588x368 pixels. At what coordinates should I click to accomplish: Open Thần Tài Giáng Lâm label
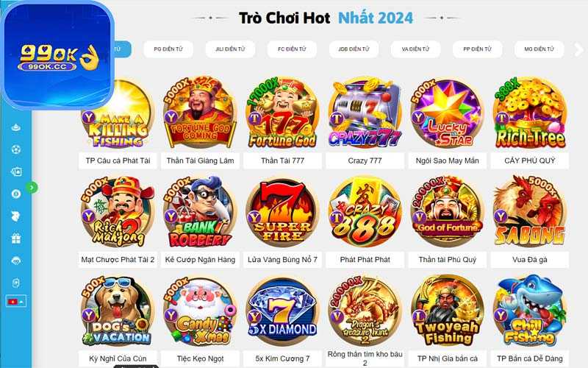click(x=200, y=160)
